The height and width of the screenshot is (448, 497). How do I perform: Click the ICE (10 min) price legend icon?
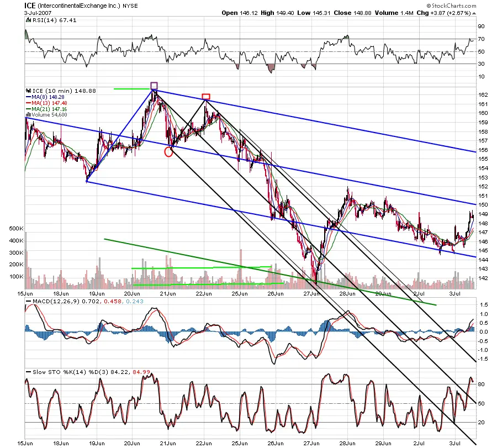coord(28,91)
